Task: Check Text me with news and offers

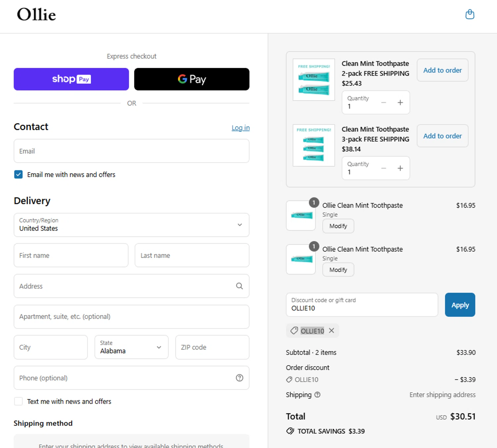Action: pos(19,401)
